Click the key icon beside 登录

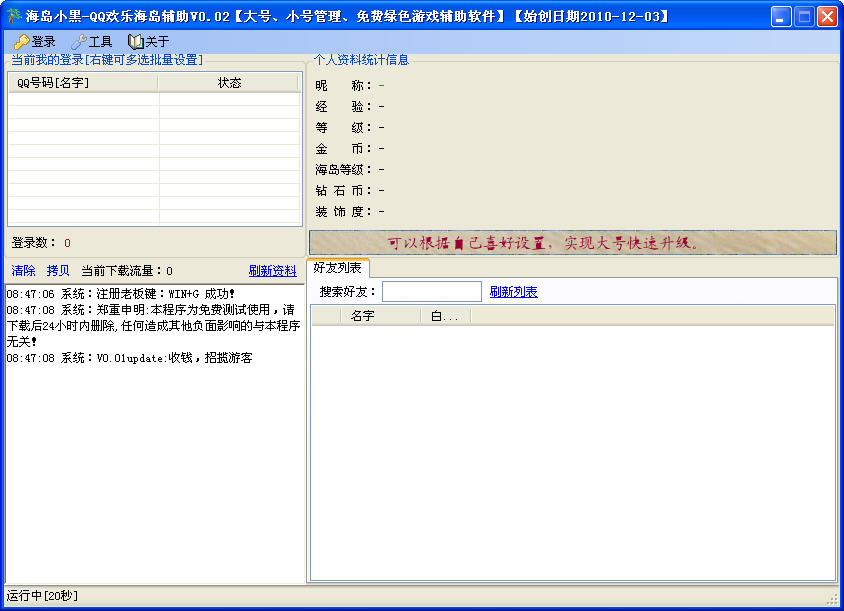(x=22, y=41)
